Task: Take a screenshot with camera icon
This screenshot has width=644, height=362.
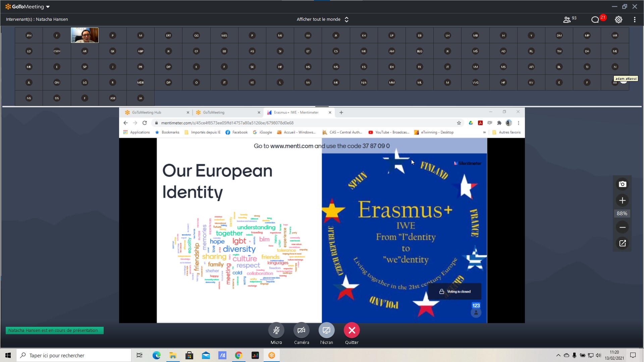Action: pos(622,184)
